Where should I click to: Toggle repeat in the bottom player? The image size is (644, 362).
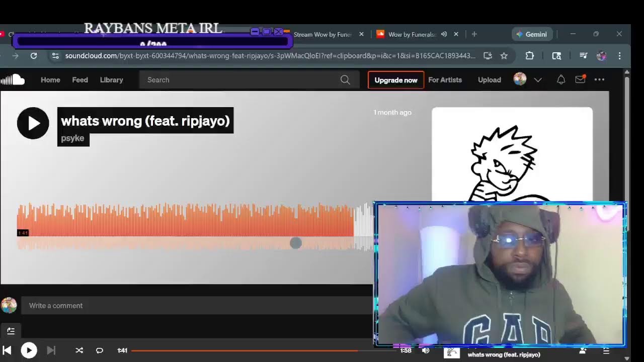(x=100, y=350)
